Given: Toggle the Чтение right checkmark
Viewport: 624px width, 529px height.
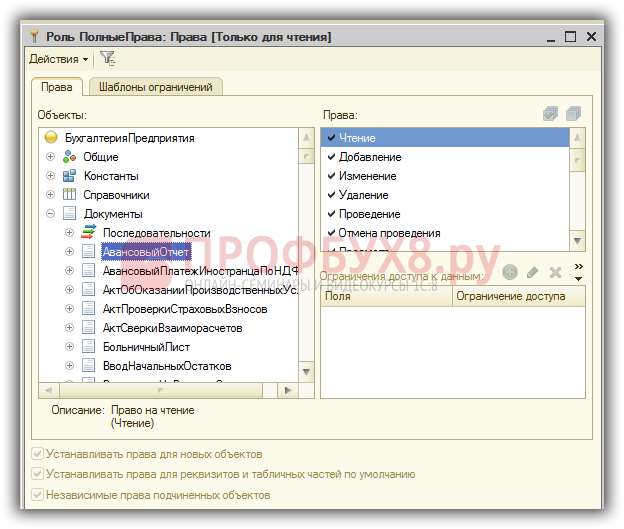Looking at the screenshot, I should [x=330, y=138].
